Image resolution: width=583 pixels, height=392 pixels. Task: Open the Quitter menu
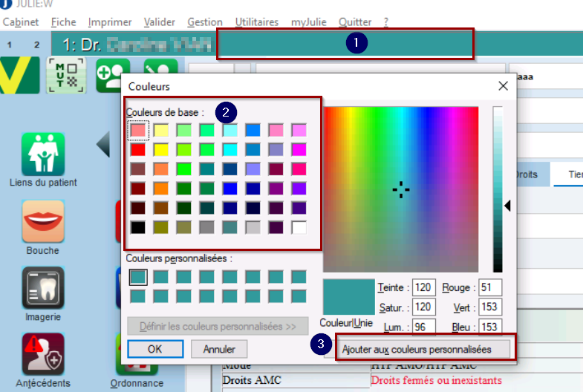355,22
